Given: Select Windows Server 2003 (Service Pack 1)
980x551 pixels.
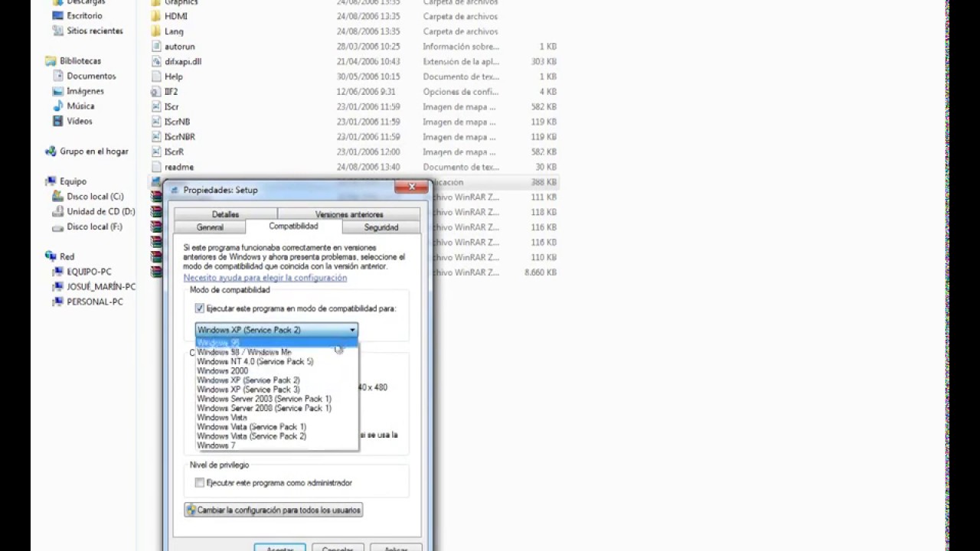Looking at the screenshot, I should [276, 399].
